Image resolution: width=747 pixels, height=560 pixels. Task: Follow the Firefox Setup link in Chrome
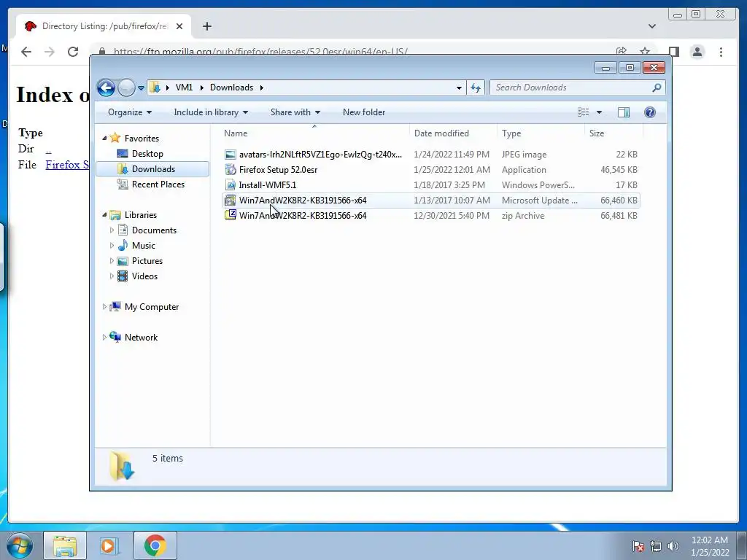tap(67, 165)
